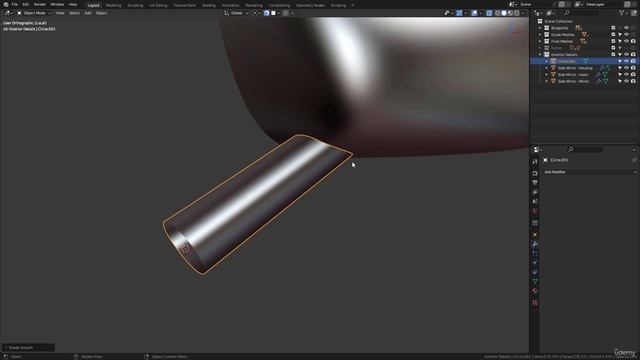Toggle viewport overlays display

point(474,13)
